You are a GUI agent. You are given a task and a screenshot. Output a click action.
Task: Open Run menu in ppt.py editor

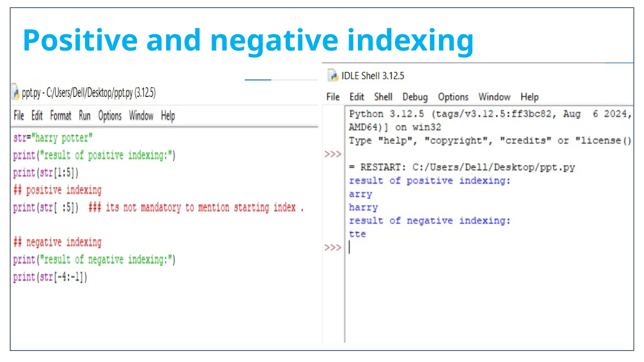pyautogui.click(x=85, y=116)
